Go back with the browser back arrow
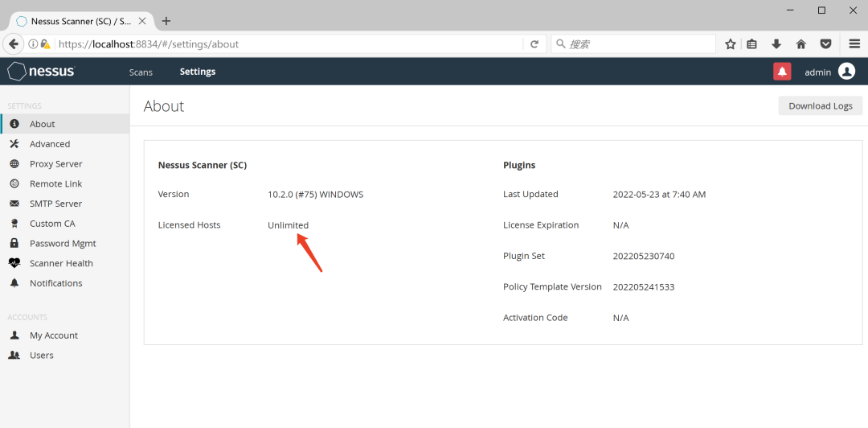Image resolution: width=868 pixels, height=428 pixels. pyautogui.click(x=14, y=43)
